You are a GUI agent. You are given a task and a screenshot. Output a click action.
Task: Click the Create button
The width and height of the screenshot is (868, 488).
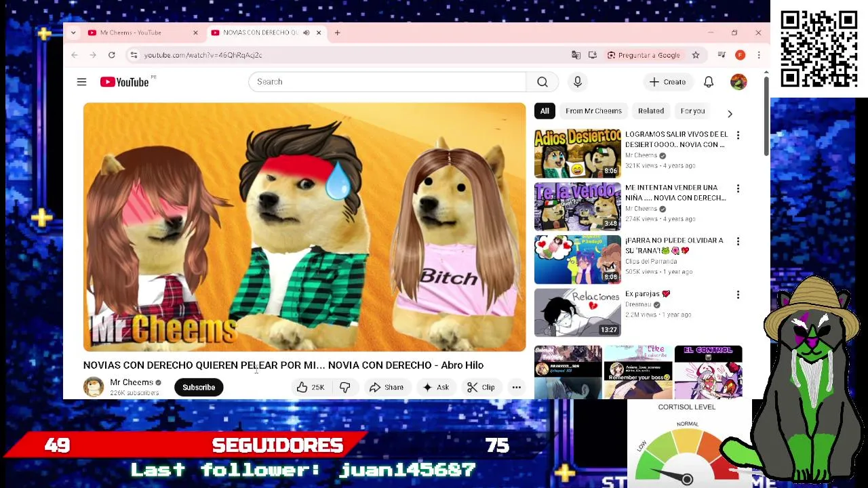point(668,82)
